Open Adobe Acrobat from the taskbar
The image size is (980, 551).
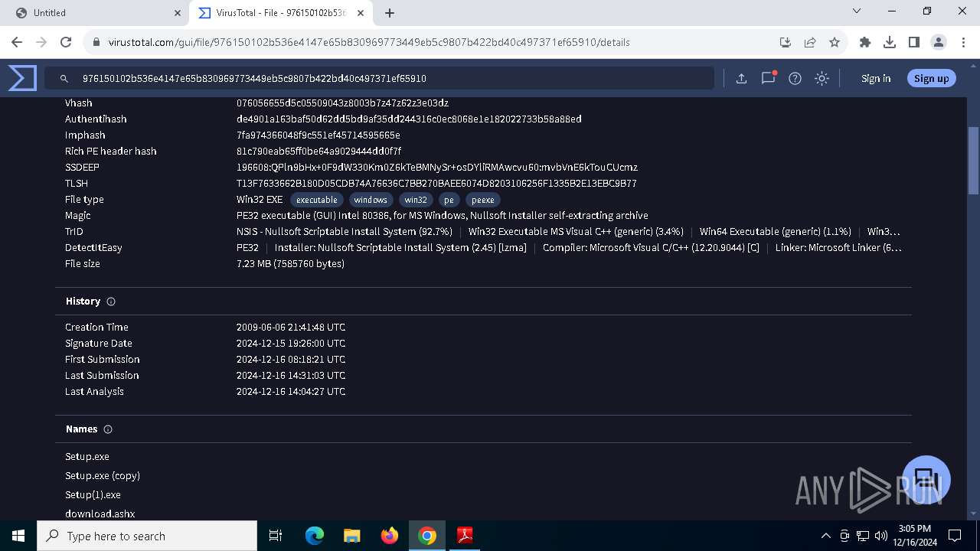(465, 536)
